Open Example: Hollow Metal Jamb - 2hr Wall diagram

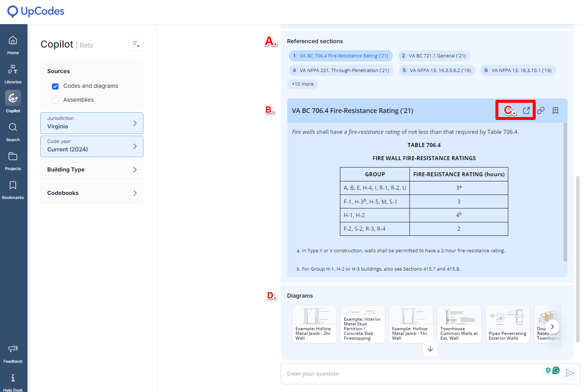point(314,324)
